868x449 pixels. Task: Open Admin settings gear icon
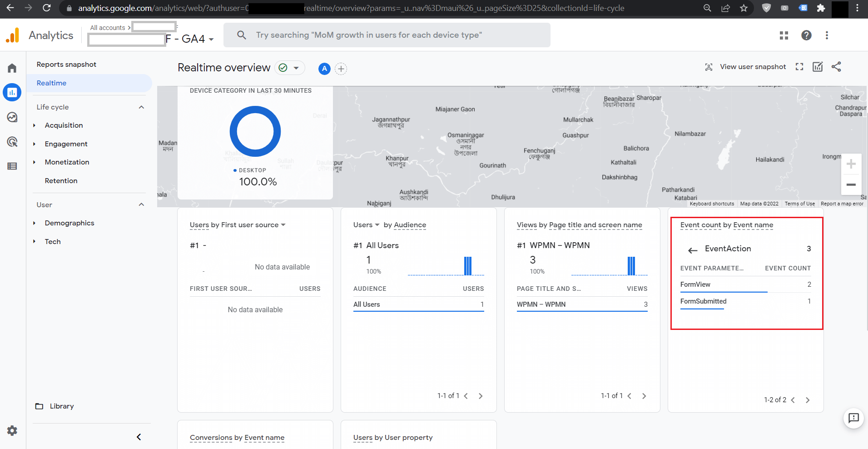[x=12, y=430]
